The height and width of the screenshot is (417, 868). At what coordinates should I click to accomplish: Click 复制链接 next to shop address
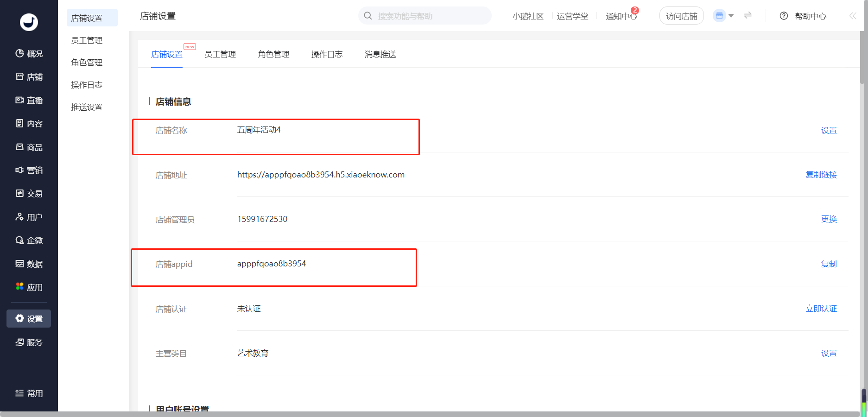pos(821,175)
